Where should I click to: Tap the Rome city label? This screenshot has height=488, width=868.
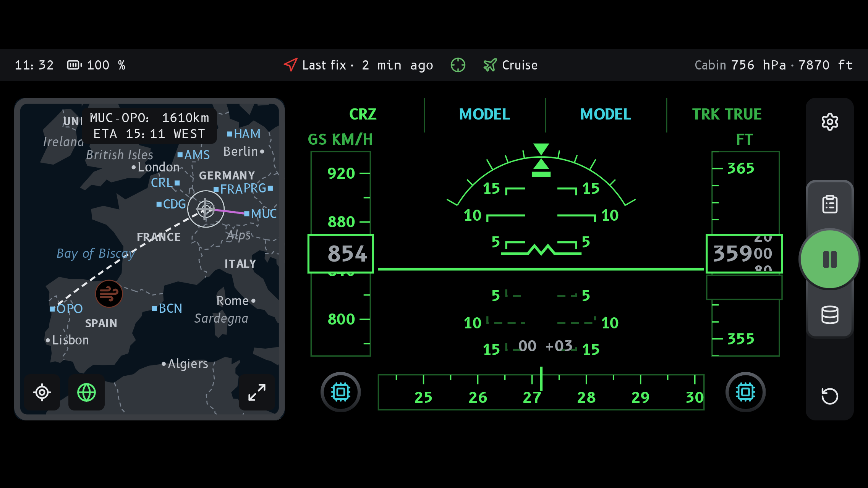click(x=236, y=301)
